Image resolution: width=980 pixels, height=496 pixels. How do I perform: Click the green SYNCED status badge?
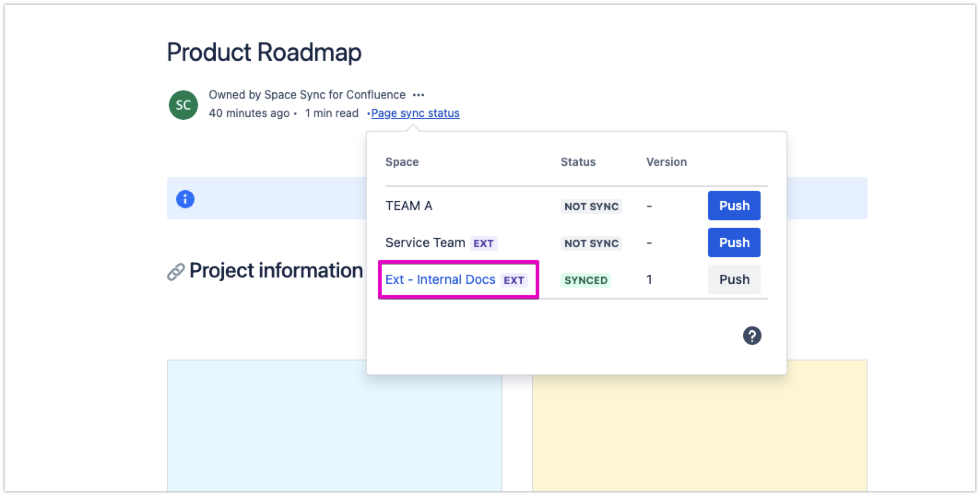585,280
